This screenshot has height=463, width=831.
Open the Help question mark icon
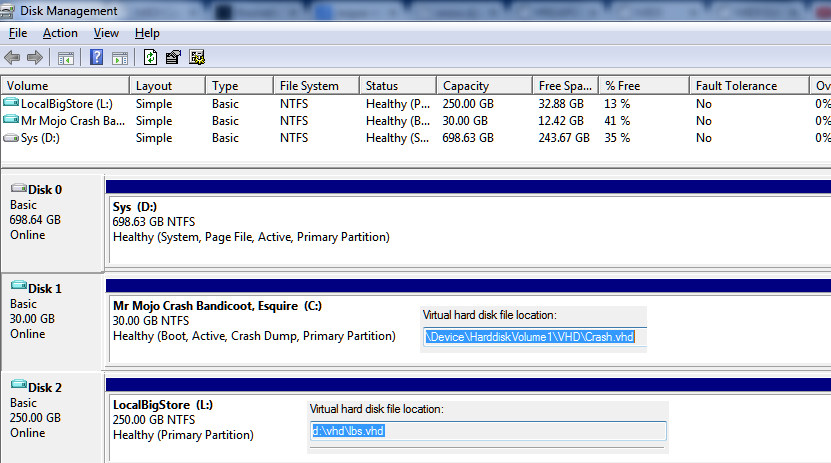[96, 57]
